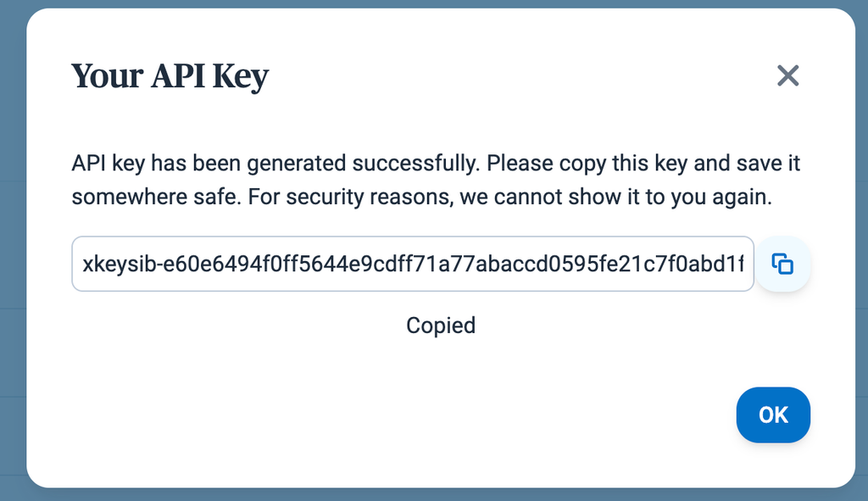Place cursor in the middle of the key string
The height and width of the screenshot is (501, 868).
[x=414, y=264]
